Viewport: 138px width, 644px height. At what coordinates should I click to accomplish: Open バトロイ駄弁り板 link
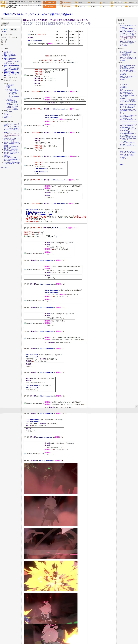pyautogui.click(x=11, y=89)
